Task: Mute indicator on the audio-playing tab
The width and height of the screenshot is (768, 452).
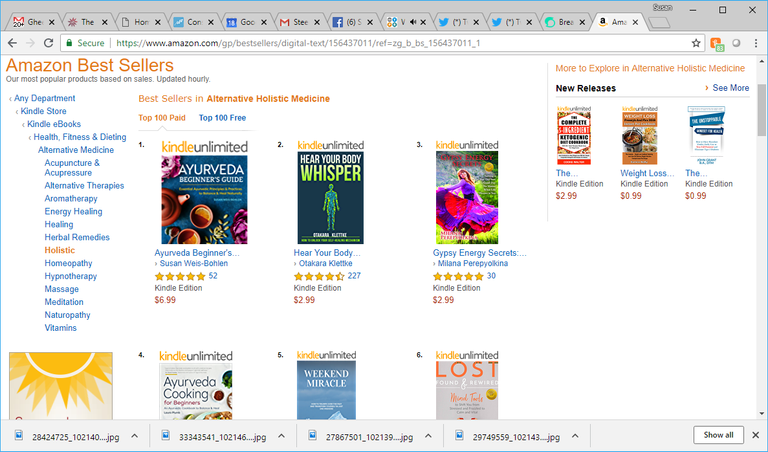Action: (x=413, y=22)
